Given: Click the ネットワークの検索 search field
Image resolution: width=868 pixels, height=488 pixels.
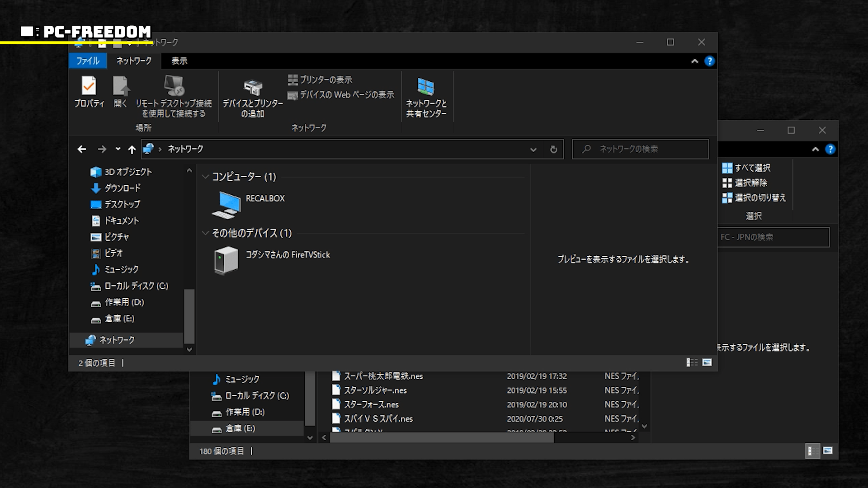Looking at the screenshot, I should point(640,149).
